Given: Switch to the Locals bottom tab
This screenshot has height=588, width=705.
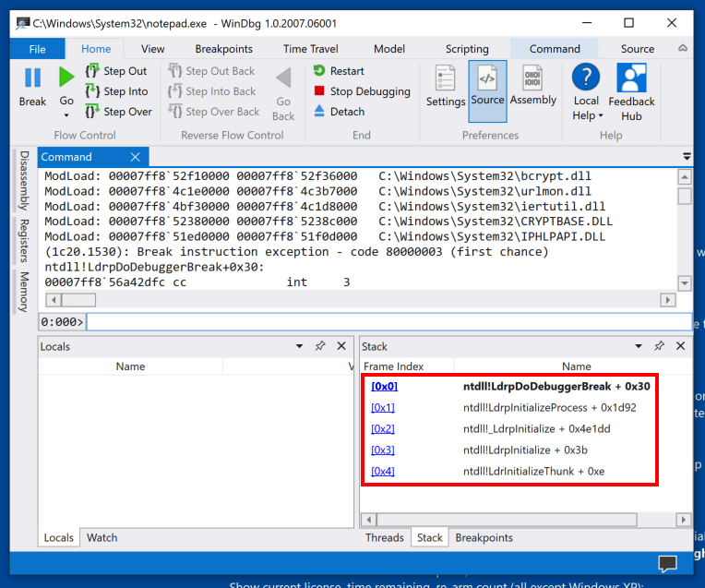Looking at the screenshot, I should pos(58,537).
